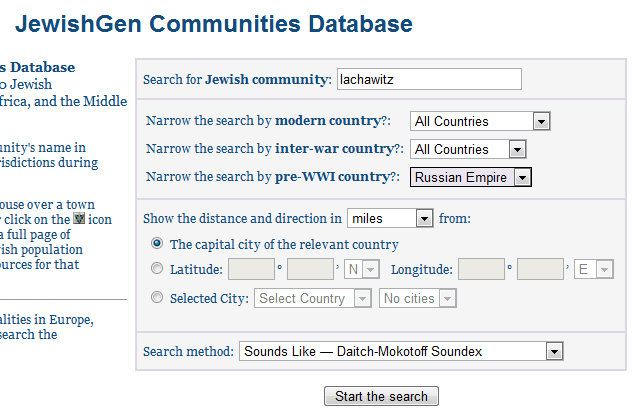Select the capital city of relevant country radio
The width and height of the screenshot is (639, 419).
(x=157, y=243)
